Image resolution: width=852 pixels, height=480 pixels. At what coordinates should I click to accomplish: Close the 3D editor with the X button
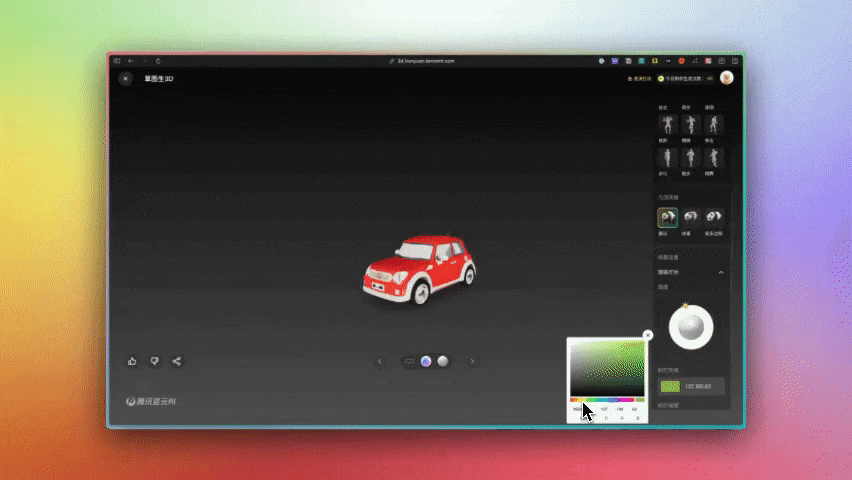tap(126, 79)
